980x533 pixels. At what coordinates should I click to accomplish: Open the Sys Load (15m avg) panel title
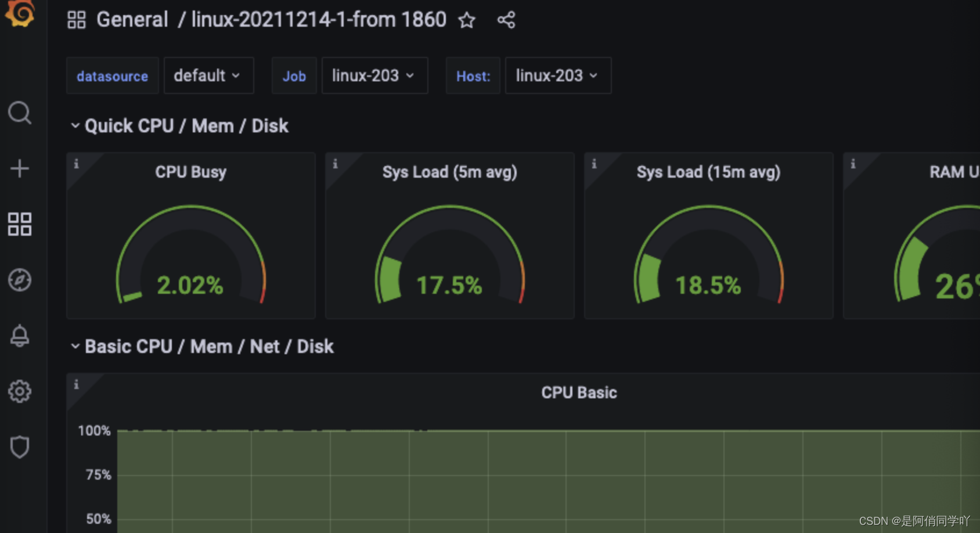[708, 172]
